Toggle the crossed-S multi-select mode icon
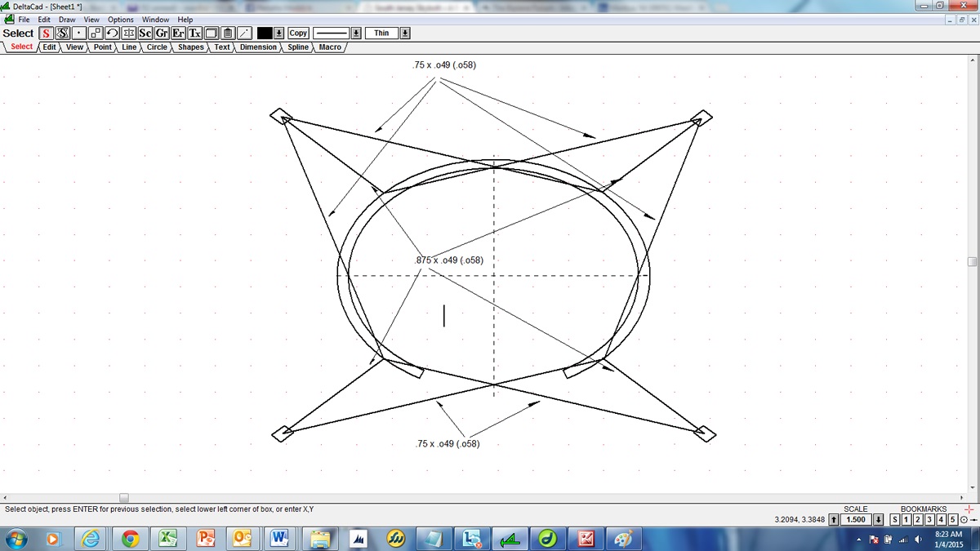Image resolution: width=980 pixels, height=551 pixels. tap(62, 33)
